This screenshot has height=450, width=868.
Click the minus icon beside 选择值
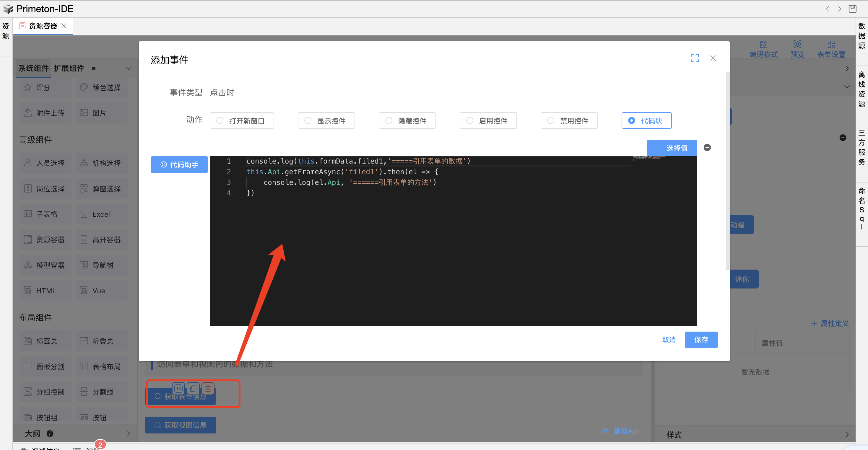pyautogui.click(x=707, y=148)
